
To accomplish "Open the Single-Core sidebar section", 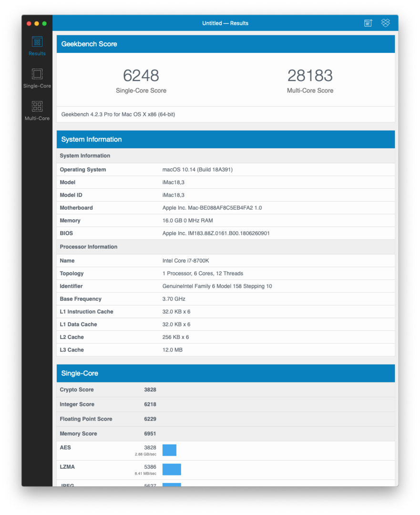I will pyautogui.click(x=37, y=79).
